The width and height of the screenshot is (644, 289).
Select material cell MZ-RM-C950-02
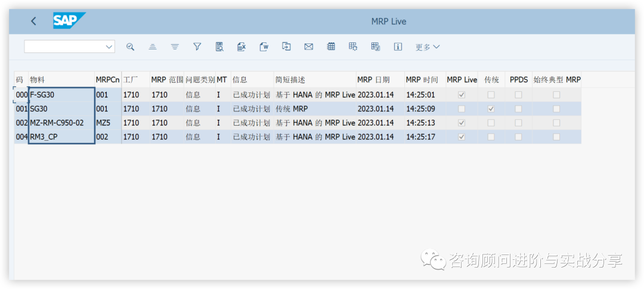61,123
